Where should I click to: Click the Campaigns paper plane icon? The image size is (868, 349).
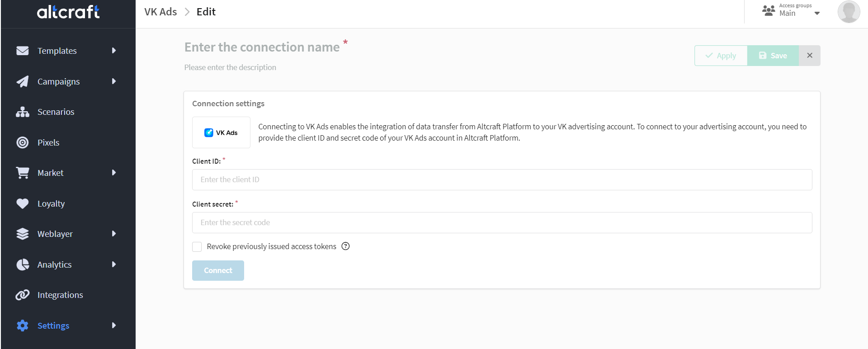23,81
